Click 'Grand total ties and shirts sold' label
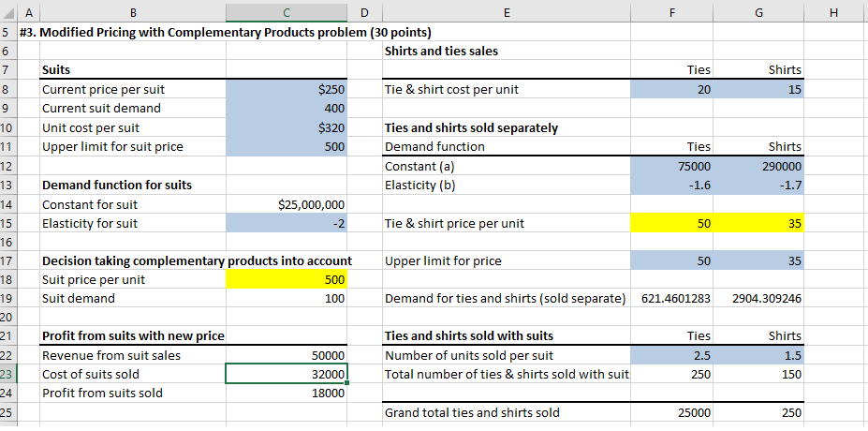Image resolution: width=868 pixels, height=431 pixels. pos(472,412)
